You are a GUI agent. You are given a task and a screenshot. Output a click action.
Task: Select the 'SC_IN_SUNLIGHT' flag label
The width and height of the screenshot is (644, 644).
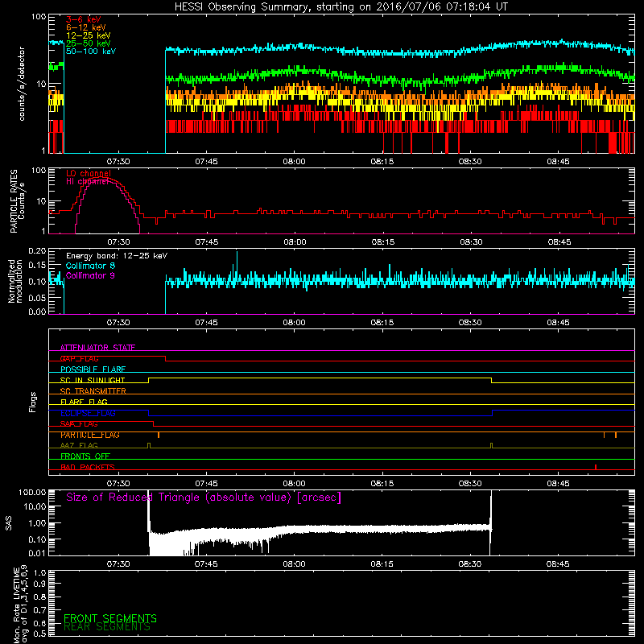[x=93, y=380]
